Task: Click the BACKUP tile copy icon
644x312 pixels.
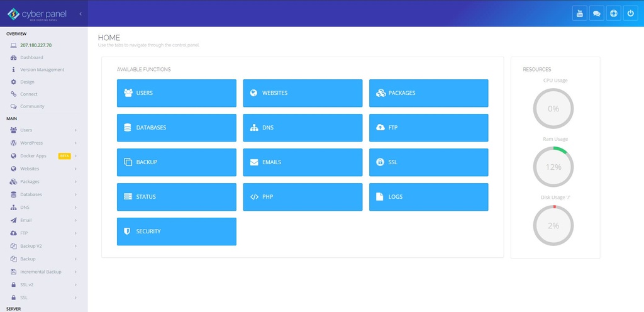Action: (x=128, y=162)
